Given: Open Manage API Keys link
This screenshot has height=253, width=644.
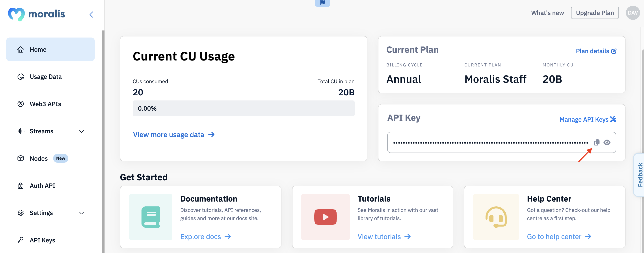Looking at the screenshot, I should click(x=584, y=119).
